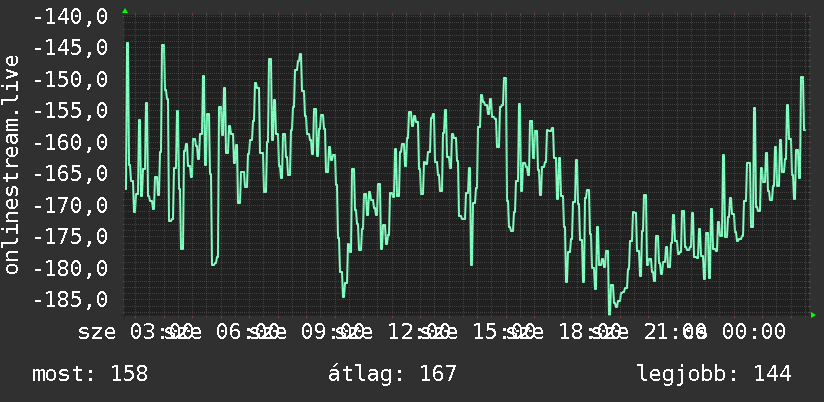Screen dimensions: 824x402
Task: Click the lowest dip of the green line
Action: (610, 314)
